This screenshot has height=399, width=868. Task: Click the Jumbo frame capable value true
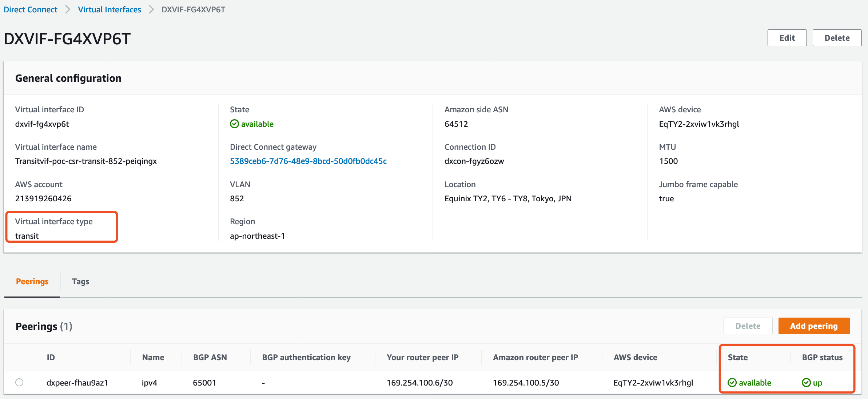pyautogui.click(x=666, y=198)
